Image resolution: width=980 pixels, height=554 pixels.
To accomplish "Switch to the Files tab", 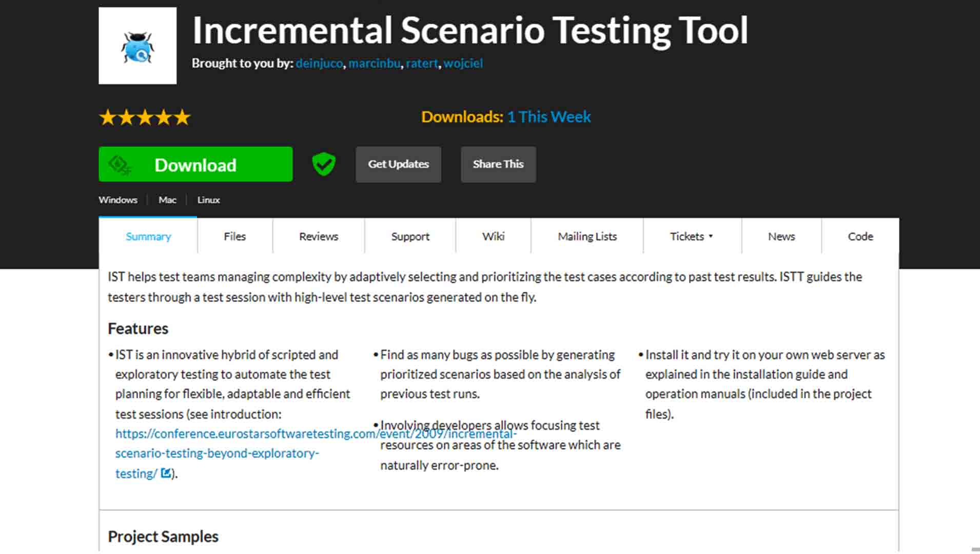I will point(234,236).
